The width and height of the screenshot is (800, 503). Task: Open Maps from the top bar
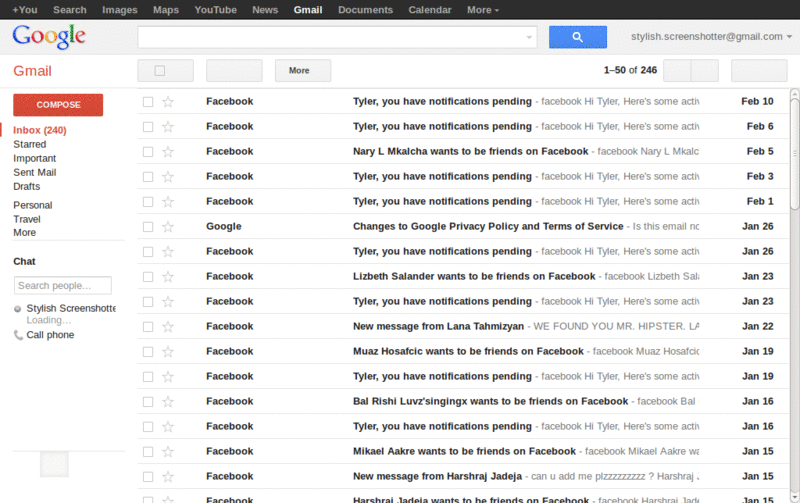click(166, 10)
